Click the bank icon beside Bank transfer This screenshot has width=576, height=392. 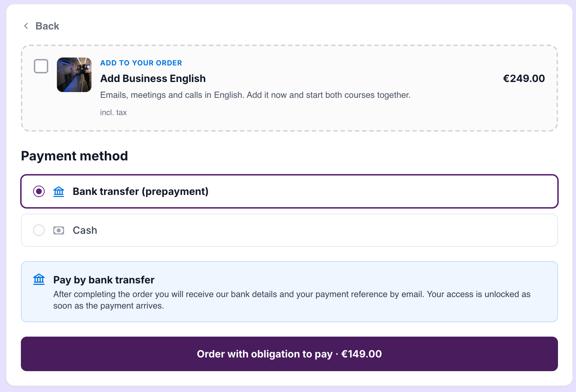click(59, 191)
